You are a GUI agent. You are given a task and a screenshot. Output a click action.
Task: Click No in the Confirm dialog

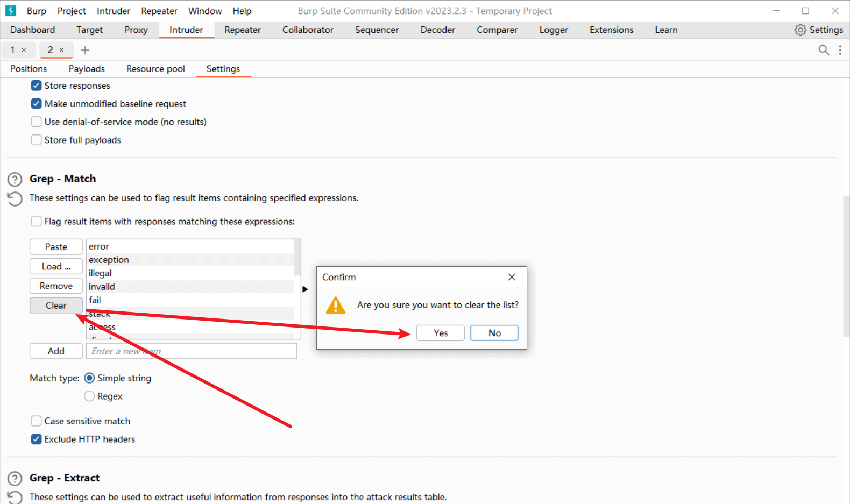click(494, 333)
